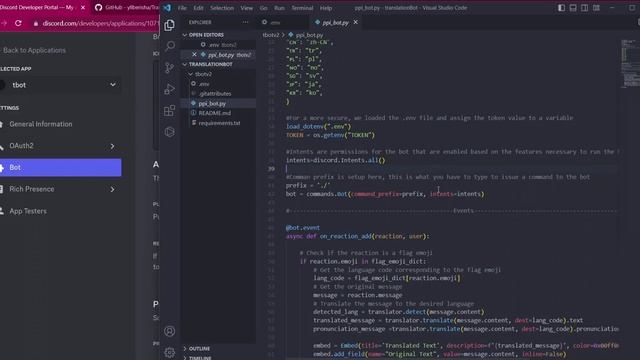This screenshot has width=640, height=360.
Task: Click the '@bot.event' decorator line
Action: 303,228
